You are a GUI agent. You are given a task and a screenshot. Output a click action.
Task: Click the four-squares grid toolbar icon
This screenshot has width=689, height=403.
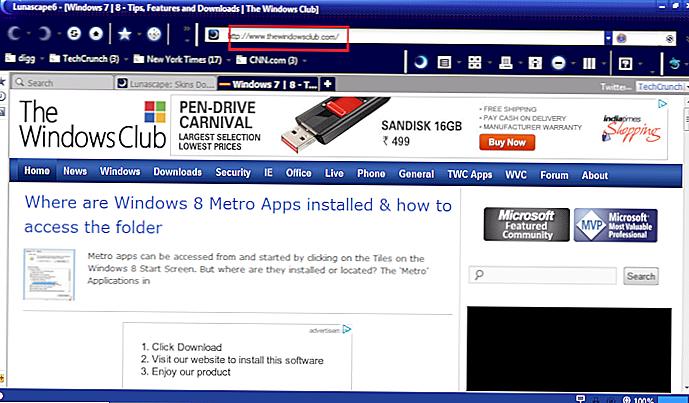point(475,63)
